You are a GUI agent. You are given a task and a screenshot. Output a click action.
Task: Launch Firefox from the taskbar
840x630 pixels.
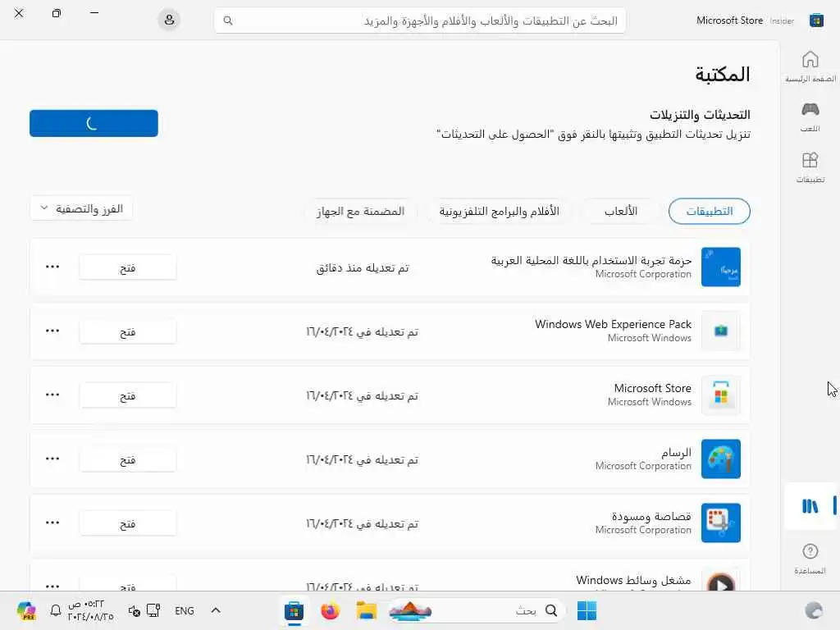(330, 610)
